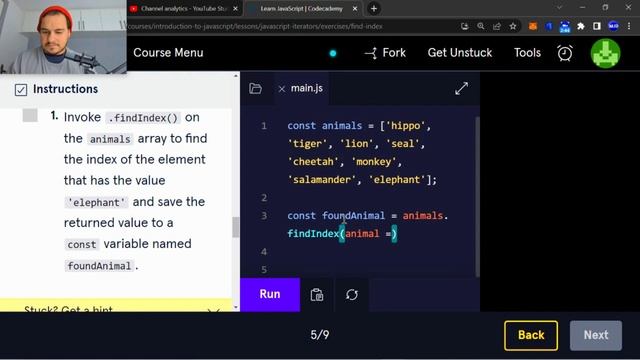Expand the Stuck? Get a hint section

click(x=116, y=306)
